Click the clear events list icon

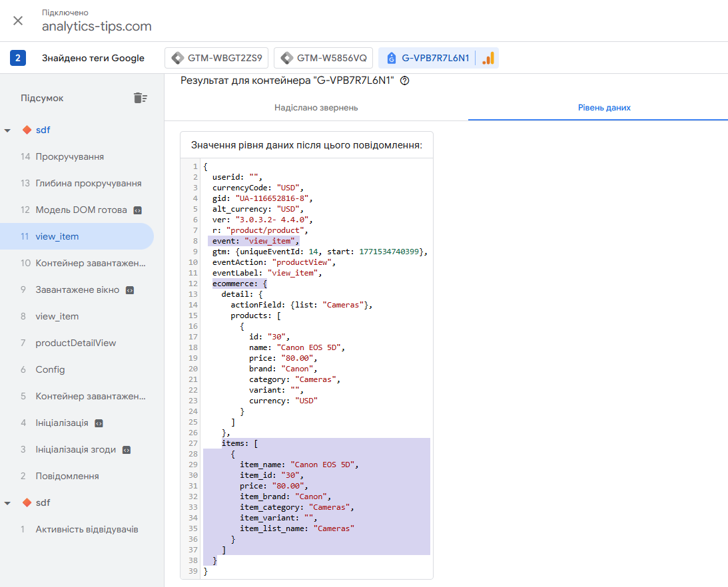(140, 98)
